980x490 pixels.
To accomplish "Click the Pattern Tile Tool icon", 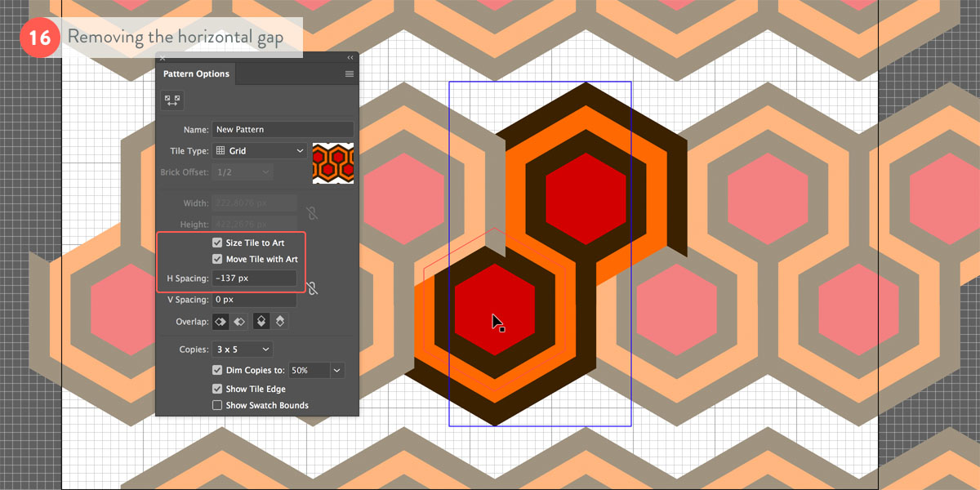I will point(172,100).
